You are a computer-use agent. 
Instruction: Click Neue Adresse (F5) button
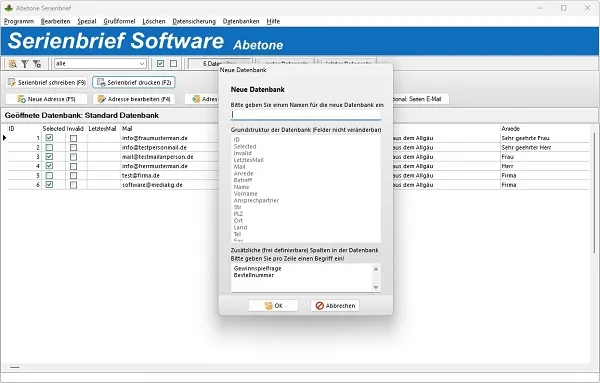[47, 99]
